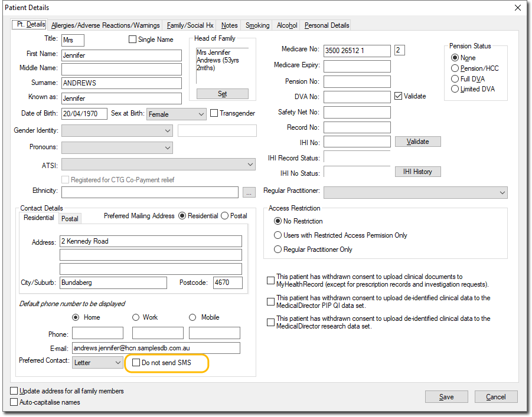Open the Smoking tab
The image size is (532, 417).
click(x=257, y=25)
